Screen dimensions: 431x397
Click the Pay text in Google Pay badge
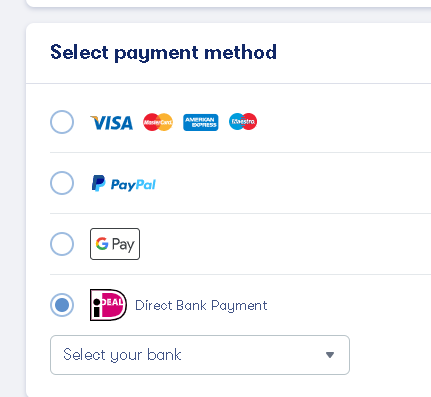point(123,245)
